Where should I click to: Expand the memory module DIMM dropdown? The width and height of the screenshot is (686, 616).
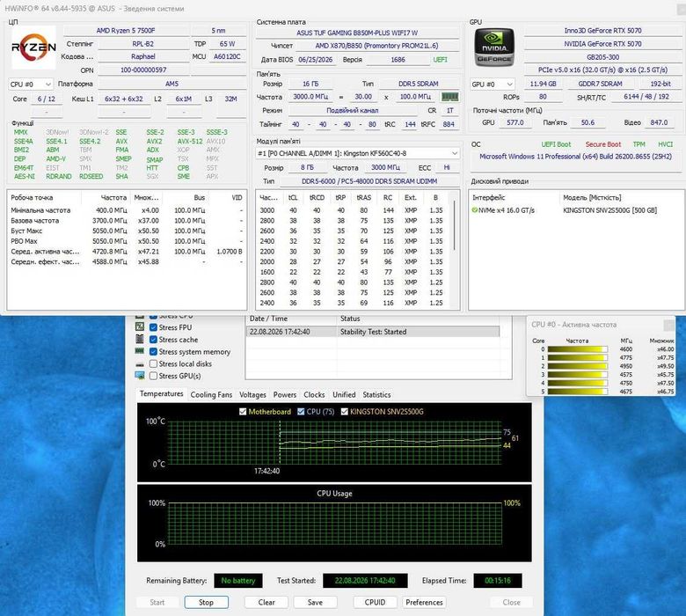[x=357, y=153]
